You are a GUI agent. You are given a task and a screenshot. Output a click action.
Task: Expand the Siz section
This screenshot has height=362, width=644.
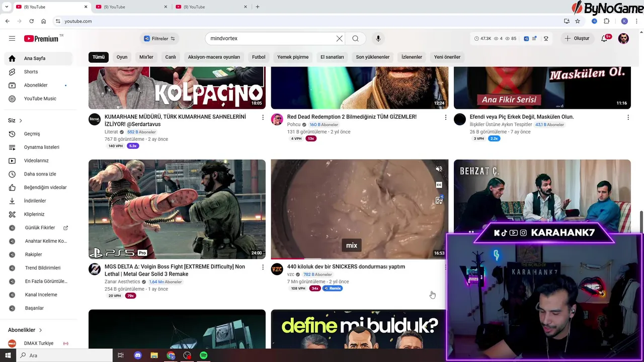tap(15, 121)
